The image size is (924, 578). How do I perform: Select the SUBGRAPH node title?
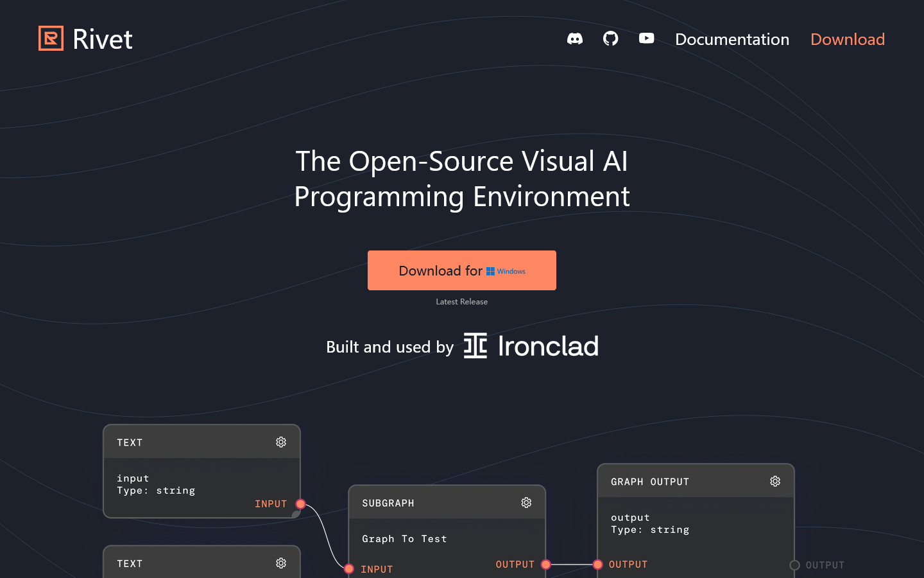click(x=388, y=504)
